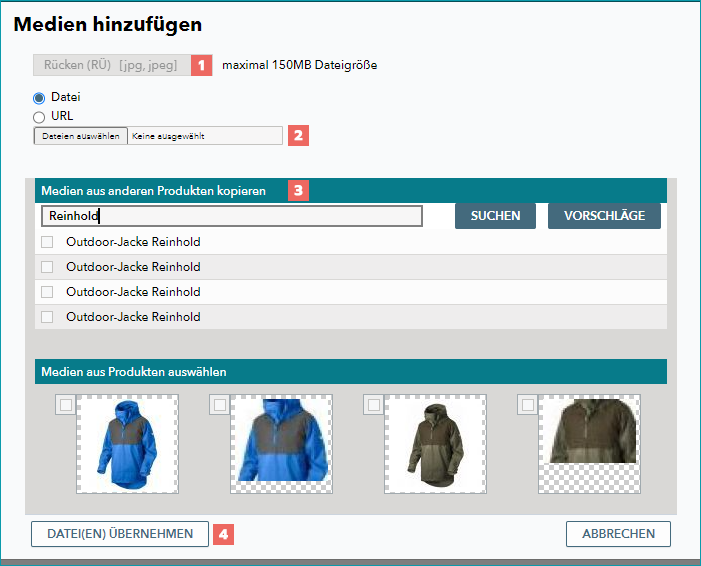Click the SUCHEN button
Image resolution: width=701 pixels, height=566 pixels.
pos(495,216)
